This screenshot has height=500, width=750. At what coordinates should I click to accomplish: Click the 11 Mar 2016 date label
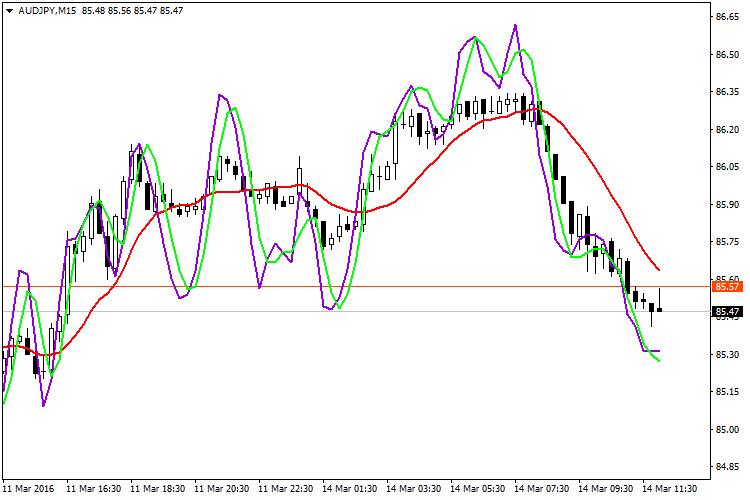tap(27, 489)
